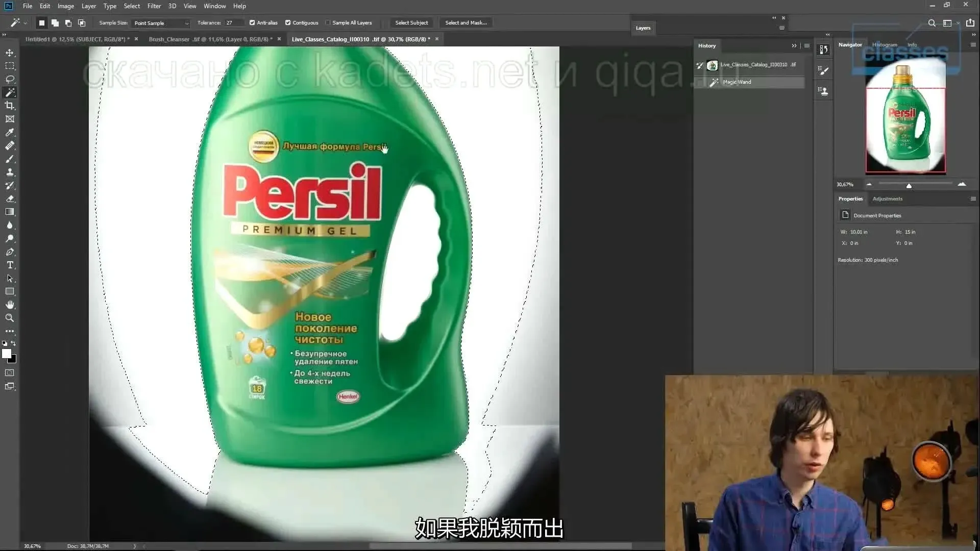Switch to the Adjustments panel tab
The image size is (980, 551).
[888, 199]
